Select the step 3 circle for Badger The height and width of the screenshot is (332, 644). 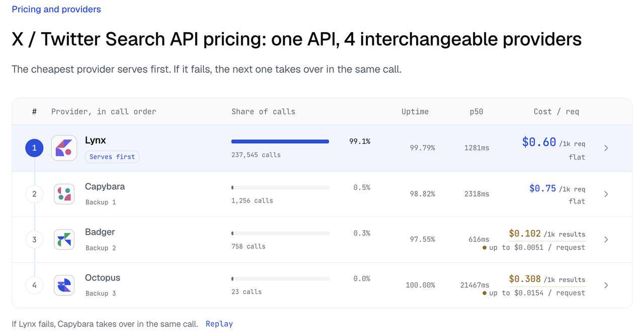tap(34, 240)
